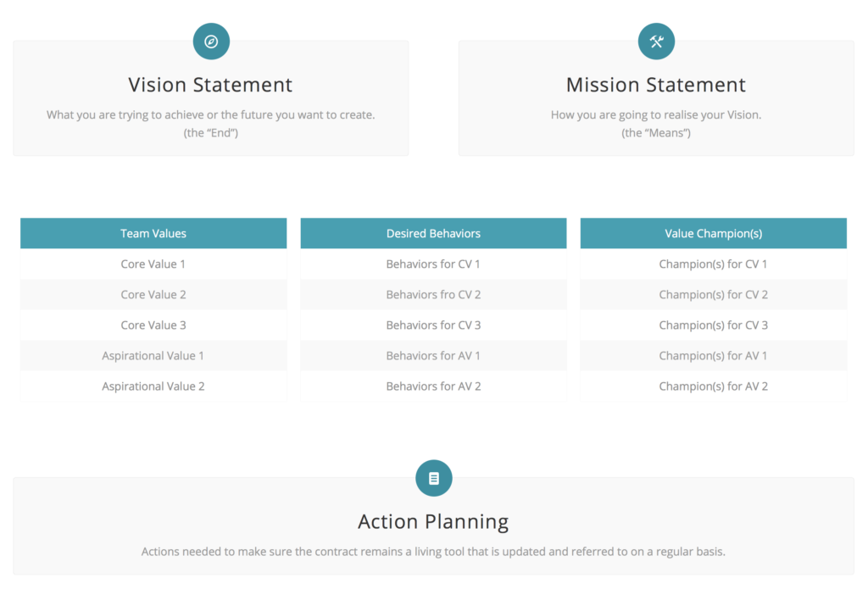Click the Champion(s) for CV 1 cell

[x=714, y=264]
